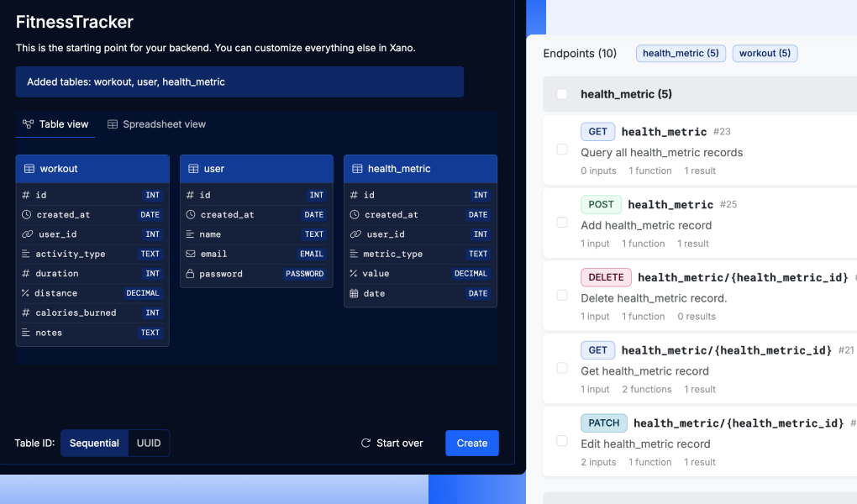857x504 pixels.
Task: Click the clock icon beside workout created_at
Action: (27, 215)
